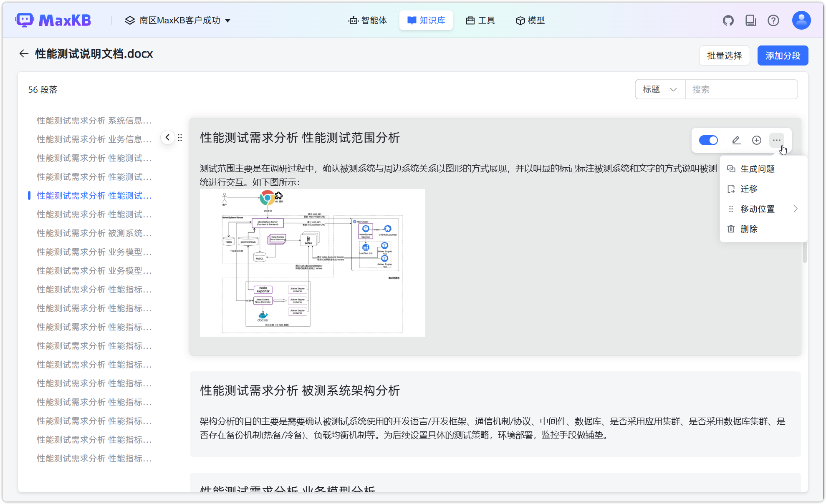Viewport: 826px width, 504px height.
Task: Click the MaxKB logo
Action: (53, 20)
